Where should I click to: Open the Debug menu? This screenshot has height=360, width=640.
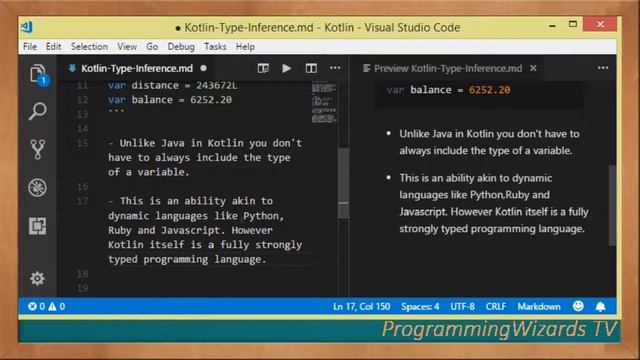[x=181, y=47]
